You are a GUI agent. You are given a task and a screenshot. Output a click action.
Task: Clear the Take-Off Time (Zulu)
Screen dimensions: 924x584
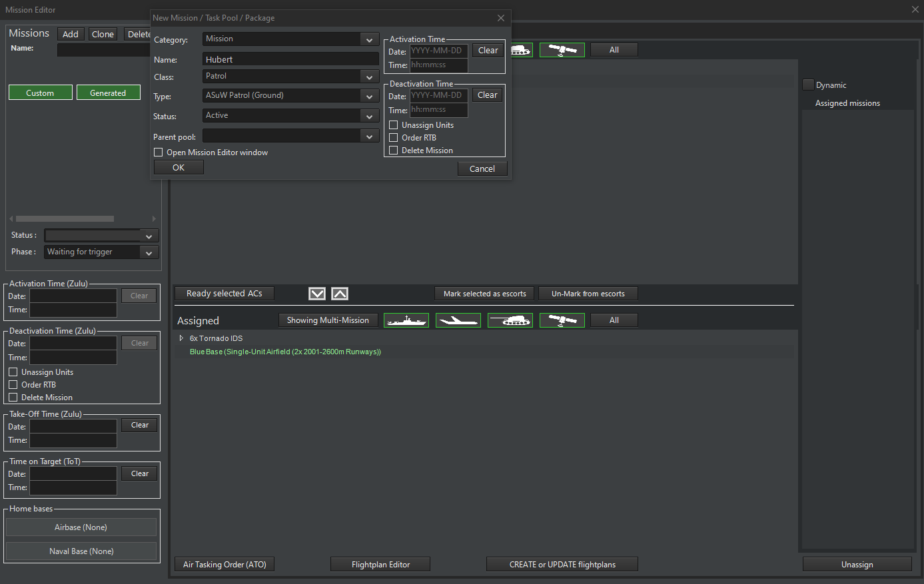tap(139, 425)
